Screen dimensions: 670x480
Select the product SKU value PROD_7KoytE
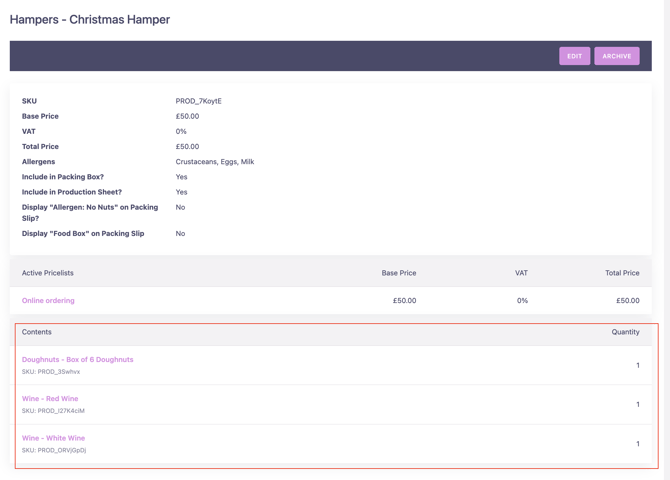[x=198, y=101]
